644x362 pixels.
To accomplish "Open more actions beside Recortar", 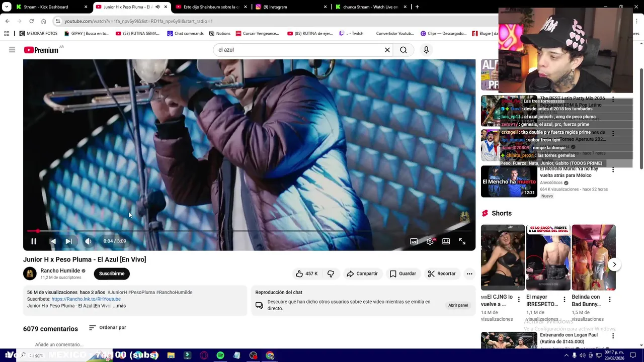I will coord(469,274).
